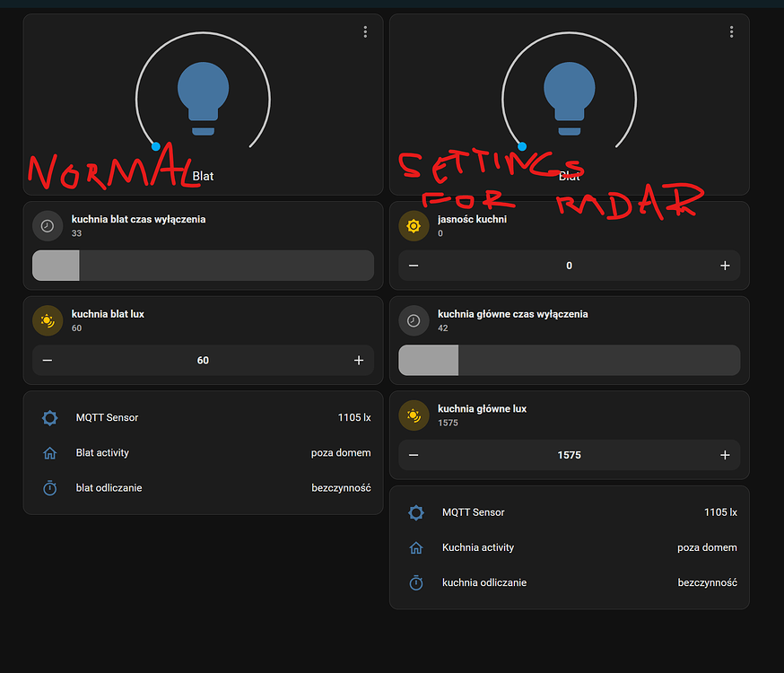Screen dimensions: 784x673
Task: Click the icon beside kuchnia blat czas wyłączenia
Action: click(48, 225)
